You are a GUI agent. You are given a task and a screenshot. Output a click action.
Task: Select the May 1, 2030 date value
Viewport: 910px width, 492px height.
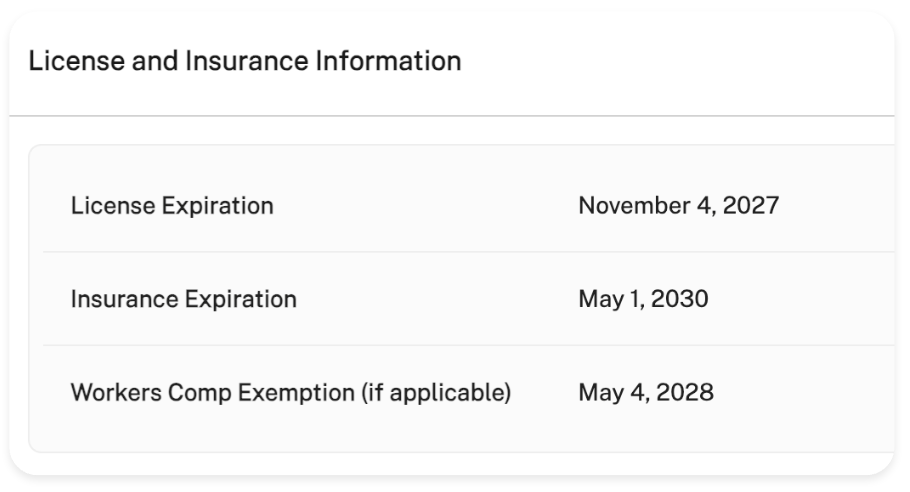643,299
